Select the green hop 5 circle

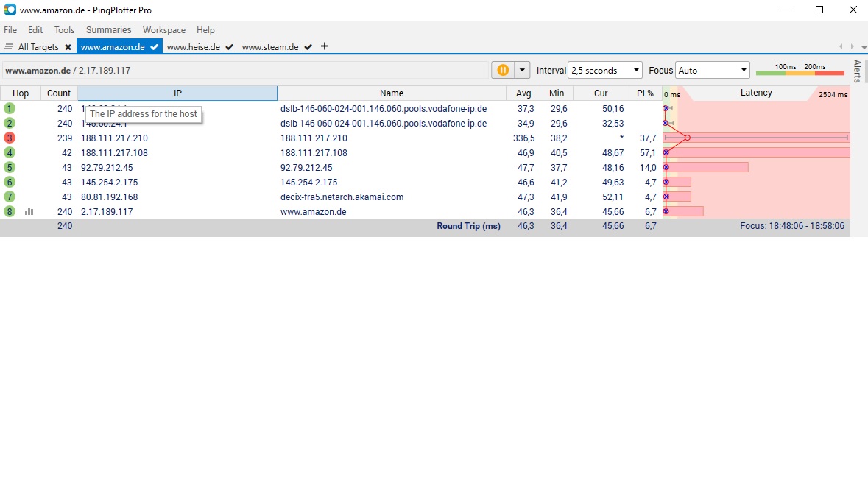(10, 167)
